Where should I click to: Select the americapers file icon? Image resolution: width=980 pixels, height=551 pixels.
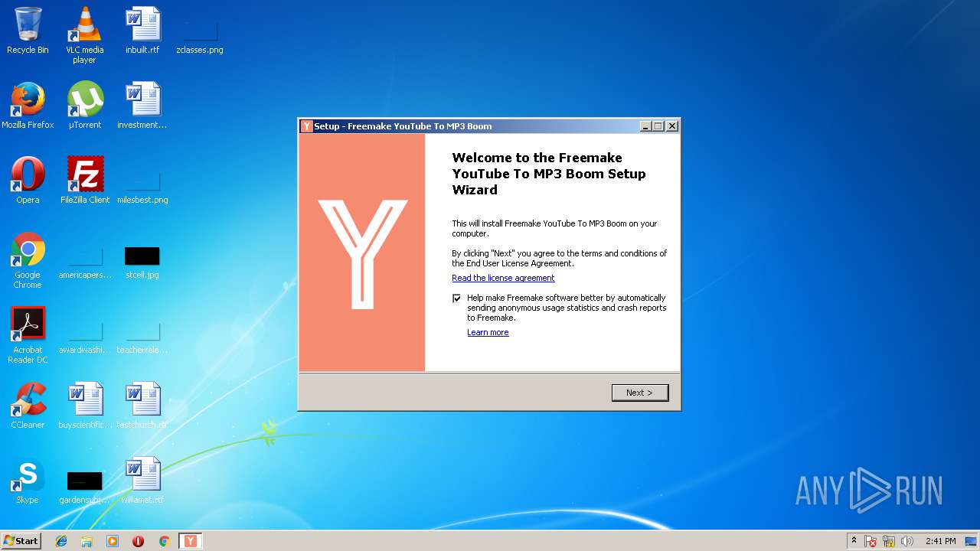85,261
